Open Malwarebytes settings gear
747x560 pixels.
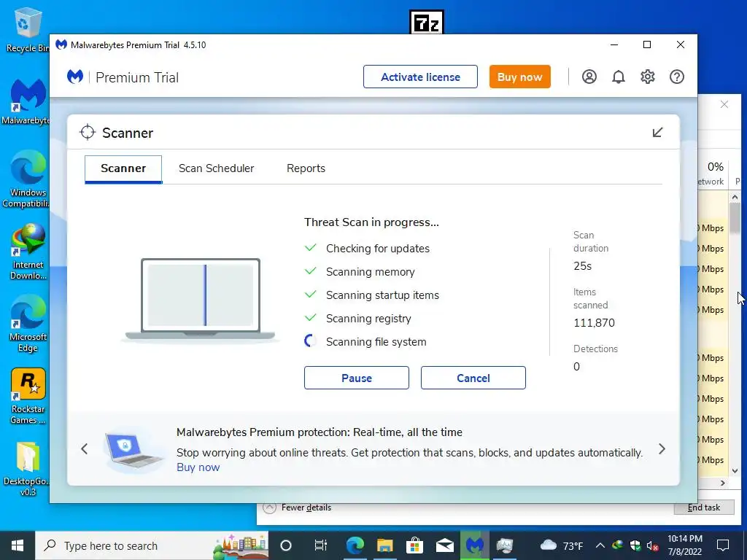(x=648, y=77)
